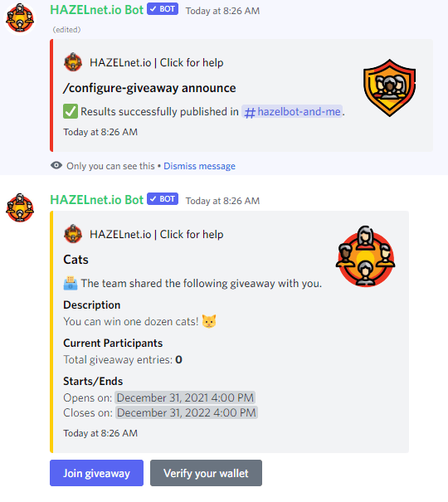
Task: Click the verified BOT badge on the first message
Action: coord(163,9)
